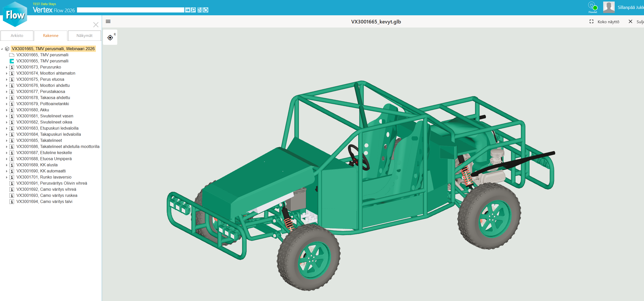Click the search input field
Viewport: 644px width, 301px height.
[131, 10]
